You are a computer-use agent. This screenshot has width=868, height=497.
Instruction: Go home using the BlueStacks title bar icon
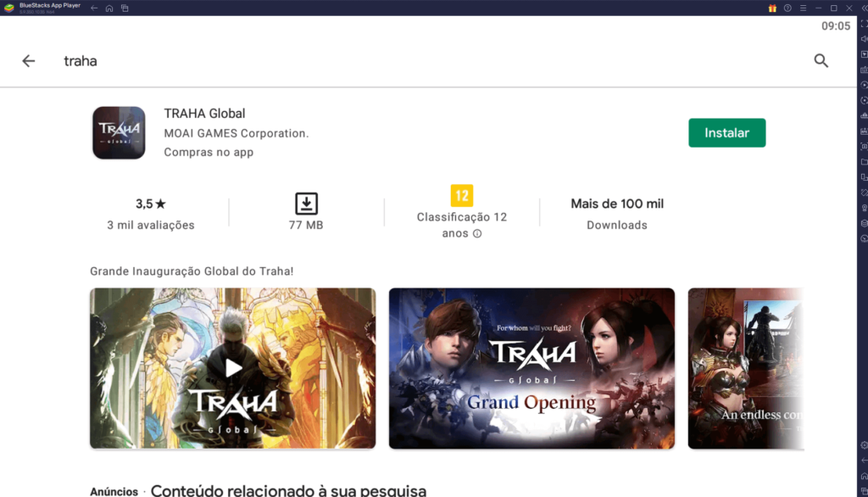[109, 8]
